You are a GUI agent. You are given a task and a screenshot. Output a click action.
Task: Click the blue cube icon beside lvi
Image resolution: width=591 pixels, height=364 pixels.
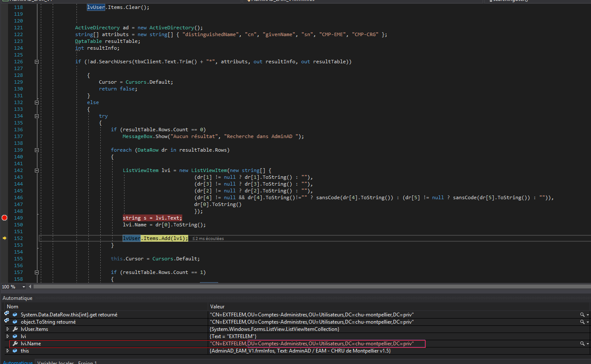[15, 336]
